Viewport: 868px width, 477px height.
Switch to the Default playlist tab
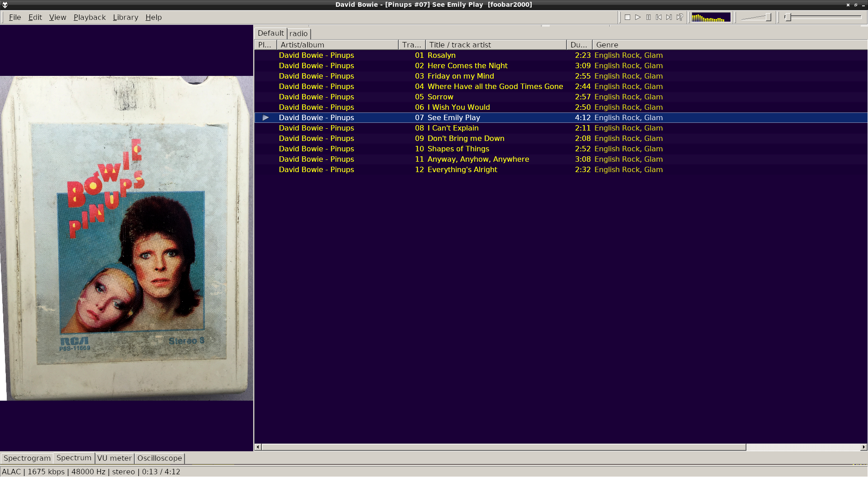click(x=271, y=33)
